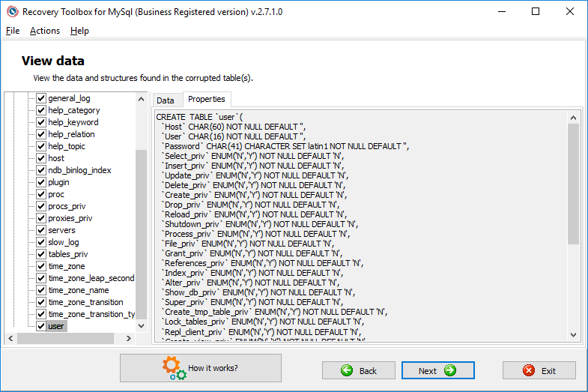
Task: Maximize the Recovery Toolbox window
Action: [536, 12]
